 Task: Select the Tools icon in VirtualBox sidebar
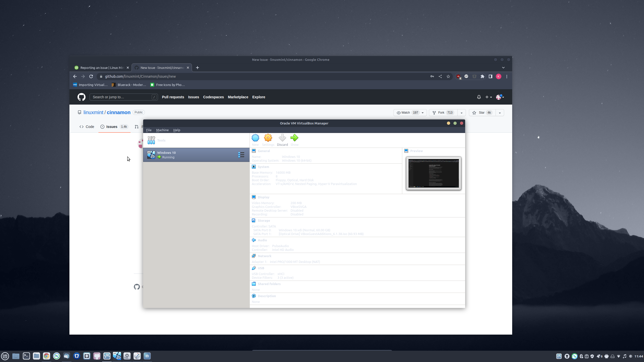[x=151, y=140]
